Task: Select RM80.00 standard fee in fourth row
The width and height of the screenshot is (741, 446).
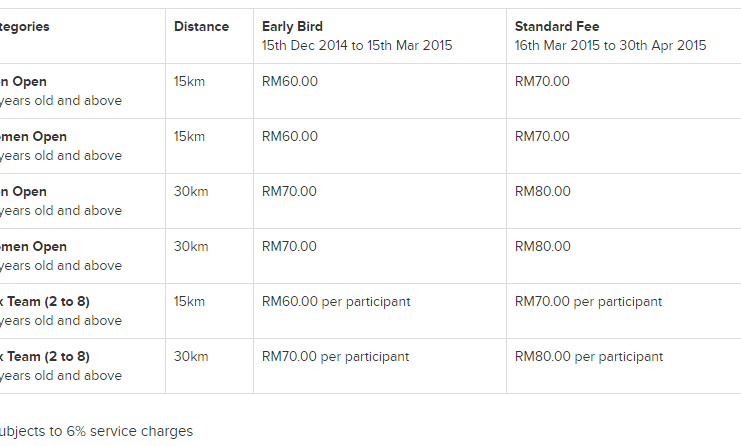Action: (543, 247)
